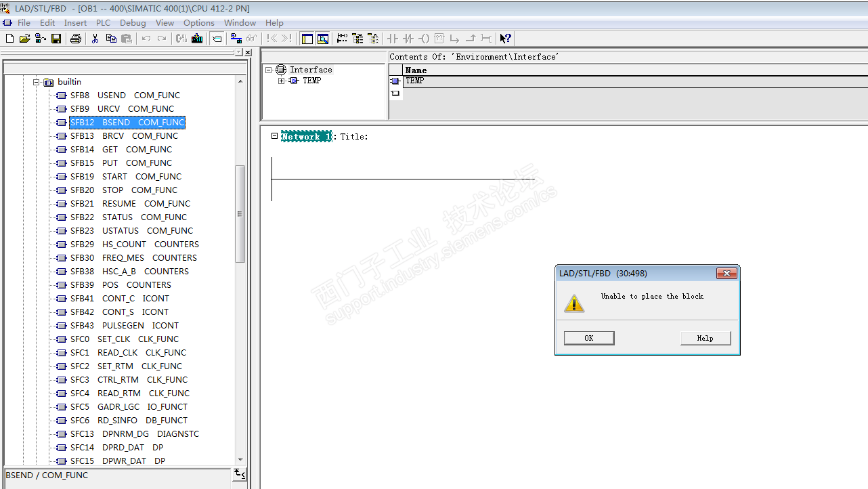Expand the TEMP node in Interface tree
868x489 pixels.
click(282, 81)
